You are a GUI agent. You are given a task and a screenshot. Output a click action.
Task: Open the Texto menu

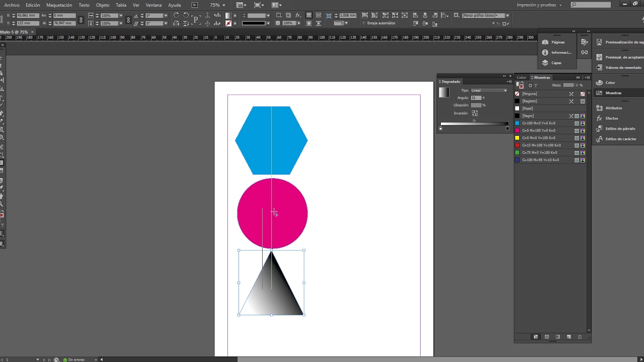coord(84,5)
